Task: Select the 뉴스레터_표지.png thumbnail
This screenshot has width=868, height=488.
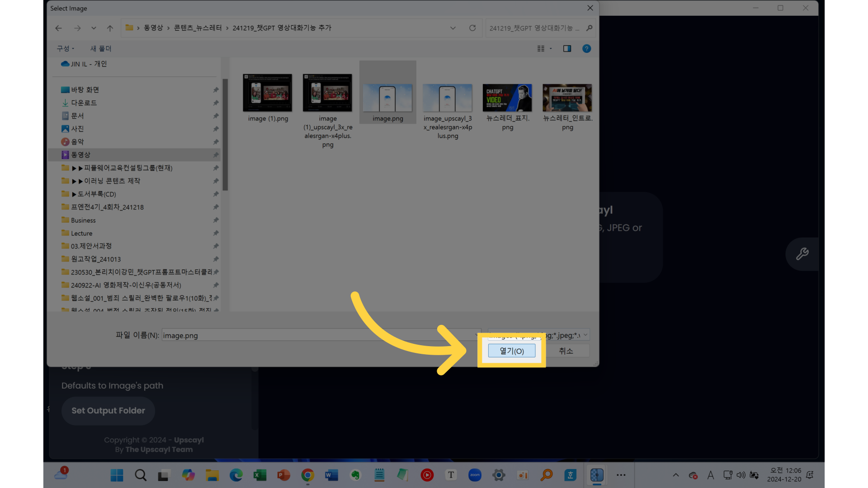Action: [507, 98]
